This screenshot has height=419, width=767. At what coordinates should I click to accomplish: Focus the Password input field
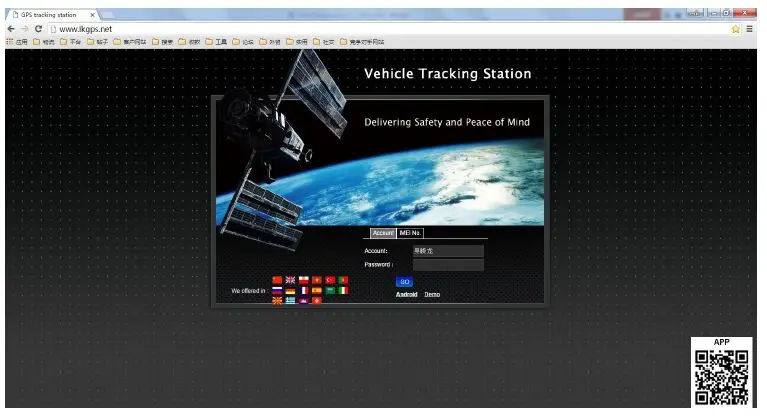(449, 265)
